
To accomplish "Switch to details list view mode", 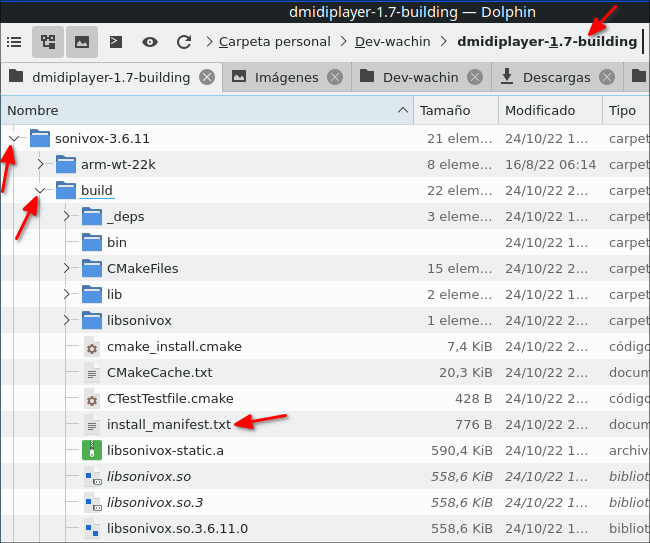I will tap(14, 42).
